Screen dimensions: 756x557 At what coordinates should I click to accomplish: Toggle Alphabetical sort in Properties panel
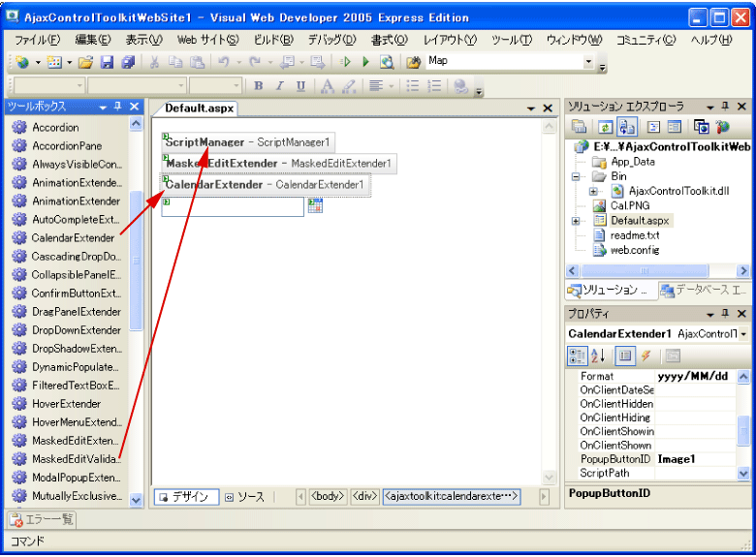[x=599, y=356]
